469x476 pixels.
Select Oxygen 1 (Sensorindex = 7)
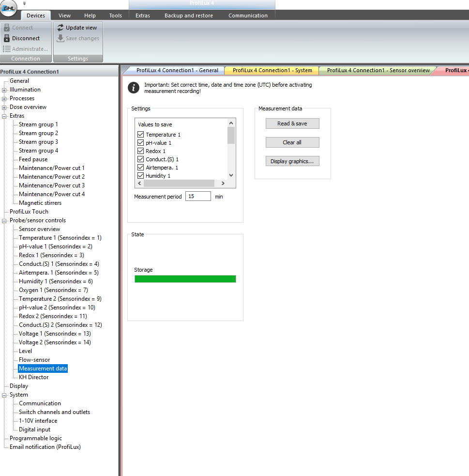click(53, 290)
